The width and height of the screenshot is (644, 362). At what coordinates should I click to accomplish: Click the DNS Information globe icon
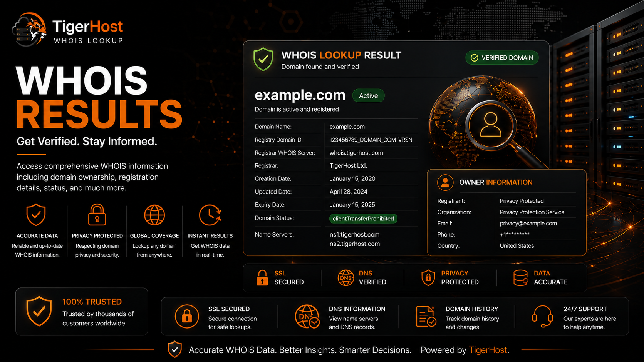tap(307, 316)
